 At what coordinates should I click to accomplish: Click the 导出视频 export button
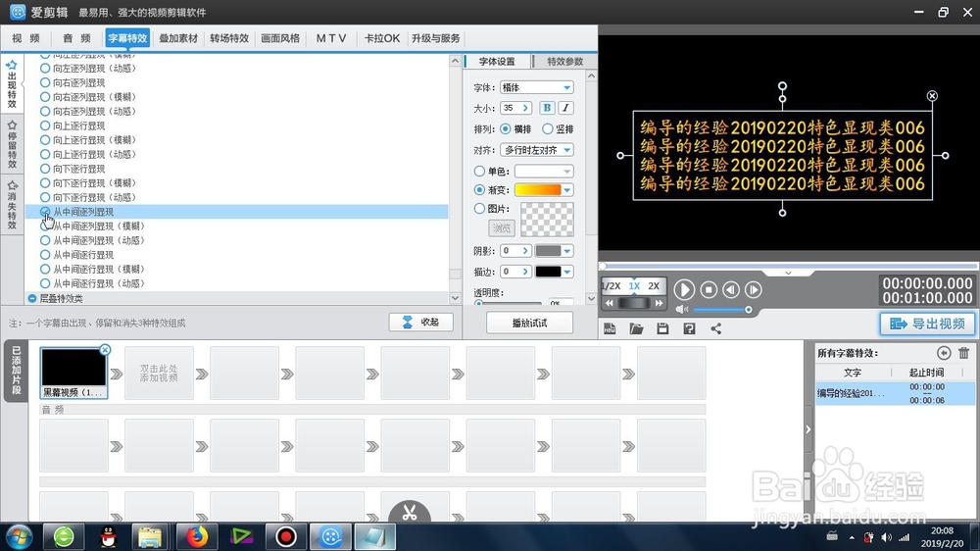(x=927, y=324)
